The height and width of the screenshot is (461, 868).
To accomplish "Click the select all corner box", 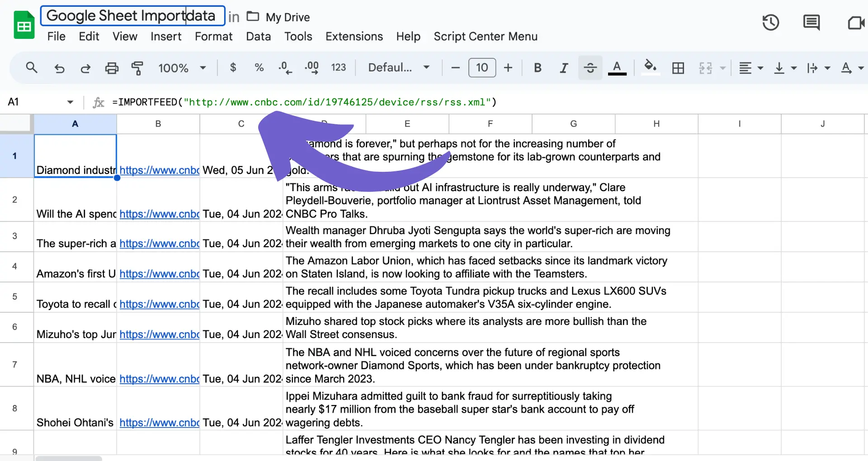I will click(16, 124).
